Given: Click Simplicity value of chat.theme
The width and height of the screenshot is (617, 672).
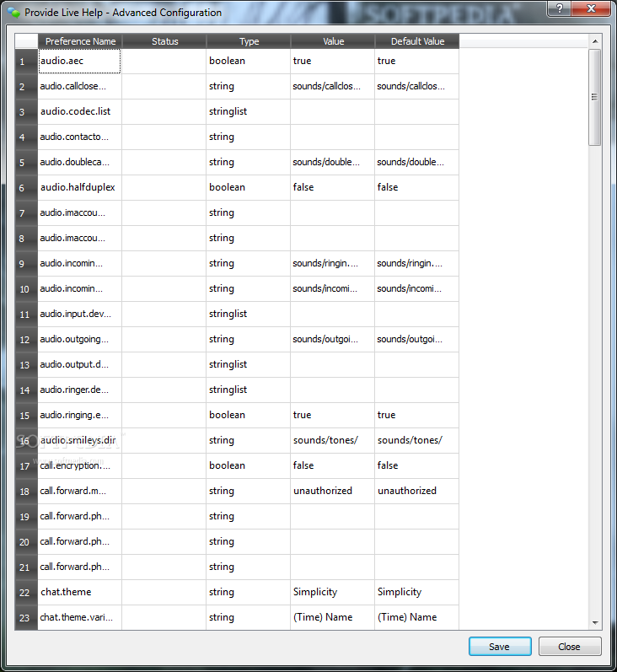Looking at the screenshot, I should point(332,592).
